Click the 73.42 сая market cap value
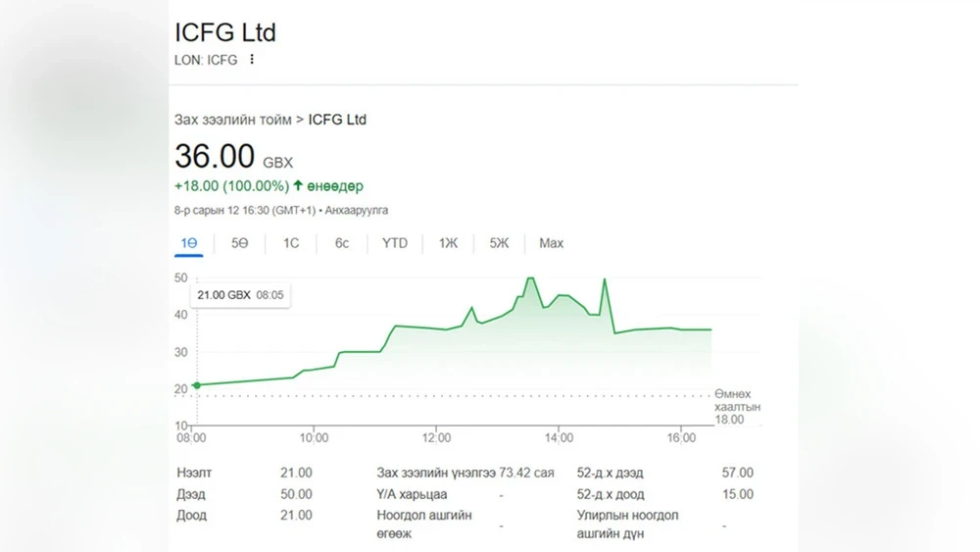Viewport: 980px width, 552px height. point(526,473)
